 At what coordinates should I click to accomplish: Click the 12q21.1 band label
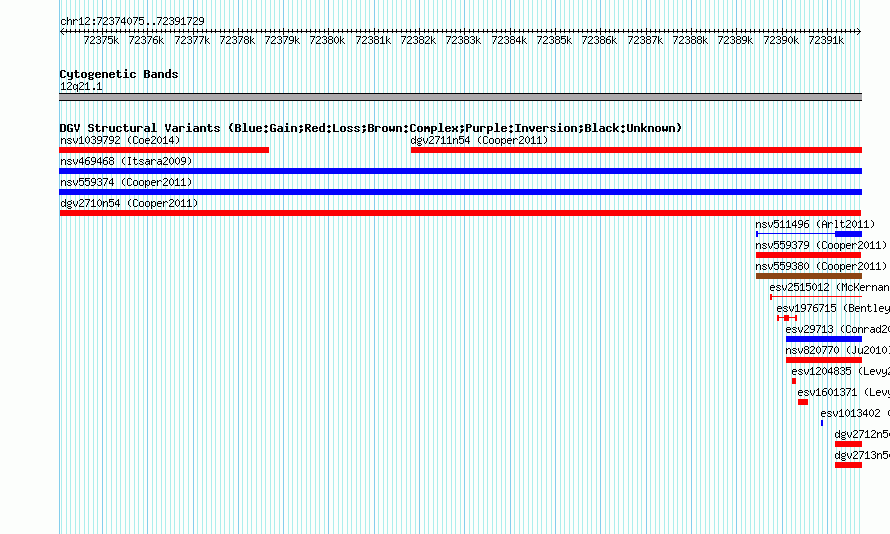81,86
